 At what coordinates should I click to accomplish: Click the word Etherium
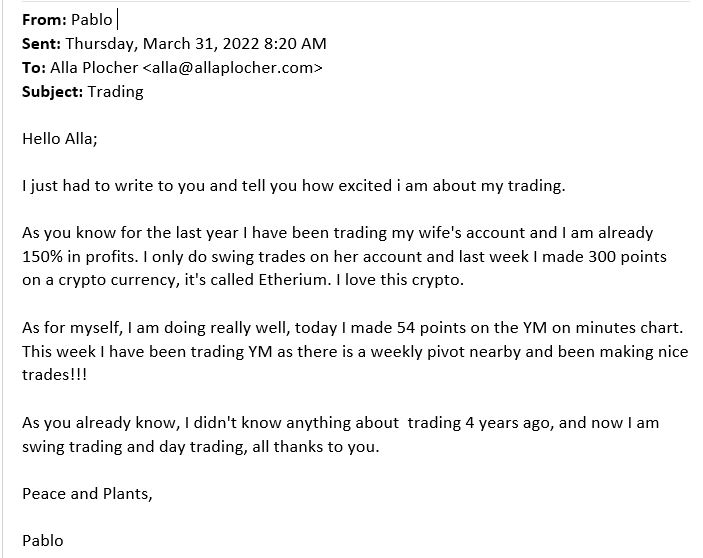pos(287,280)
